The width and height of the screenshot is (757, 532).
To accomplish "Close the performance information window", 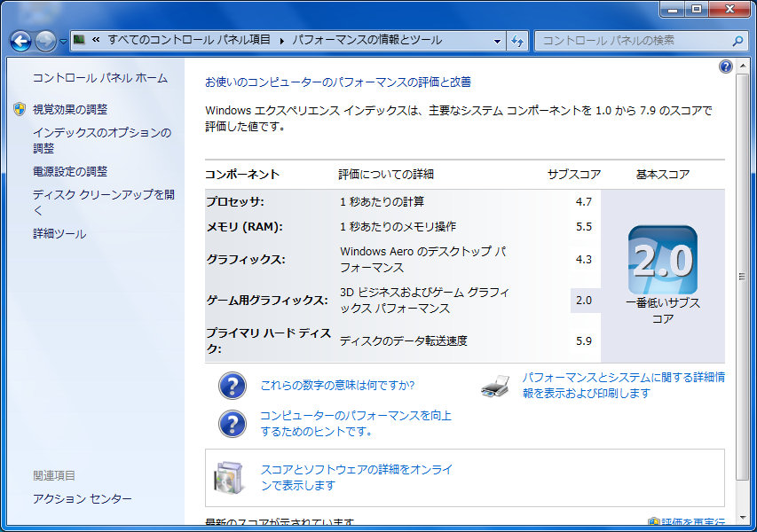I will 729,9.
